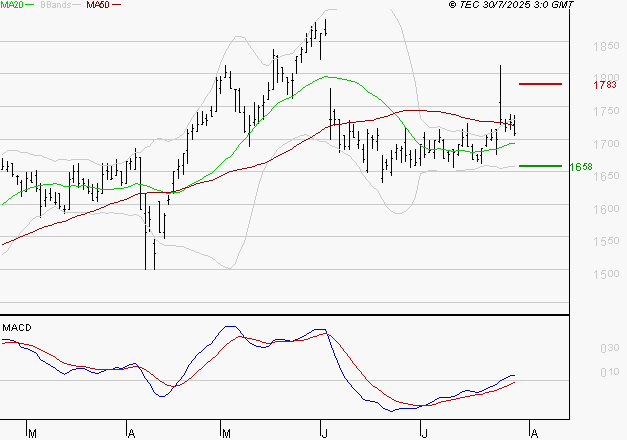Click the dark red MA50 legend line swatch
Viewport: 627px width, 440px height.
pos(116,5)
